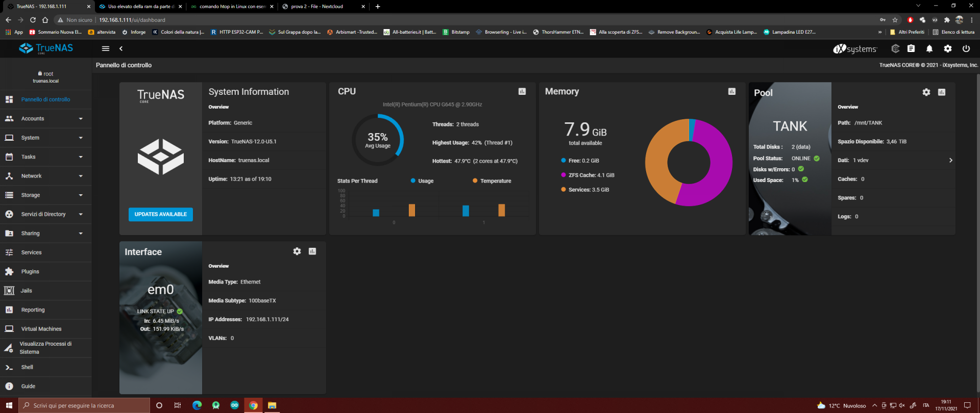
Task: Open the task manager clipboard icon
Action: point(911,48)
